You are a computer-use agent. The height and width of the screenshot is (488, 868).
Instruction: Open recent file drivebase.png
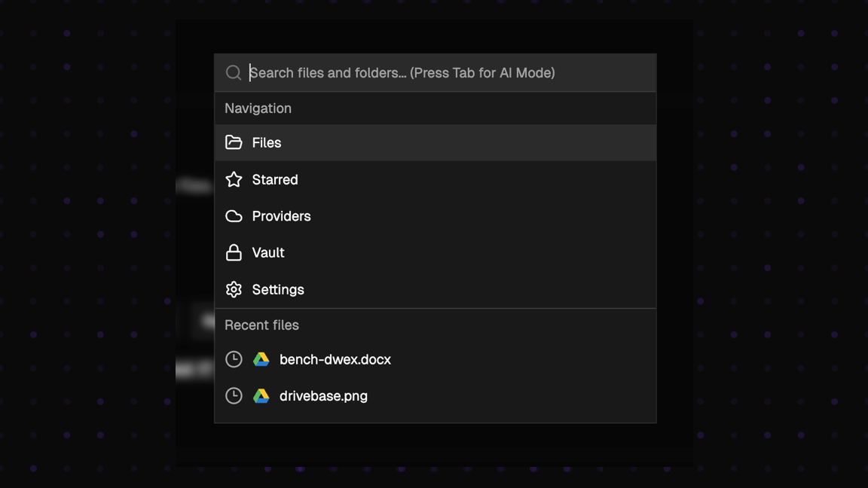click(323, 396)
